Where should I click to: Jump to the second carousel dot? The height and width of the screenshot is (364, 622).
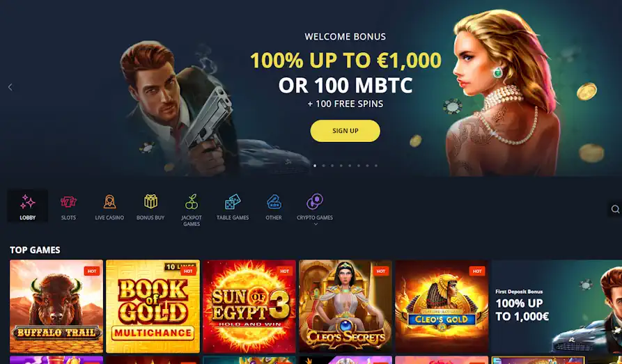point(324,166)
